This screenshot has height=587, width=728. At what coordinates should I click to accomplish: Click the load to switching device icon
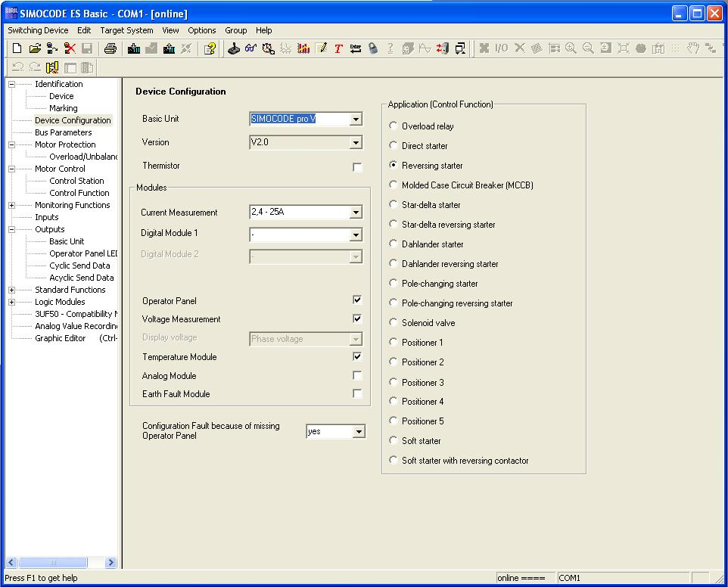(134, 48)
